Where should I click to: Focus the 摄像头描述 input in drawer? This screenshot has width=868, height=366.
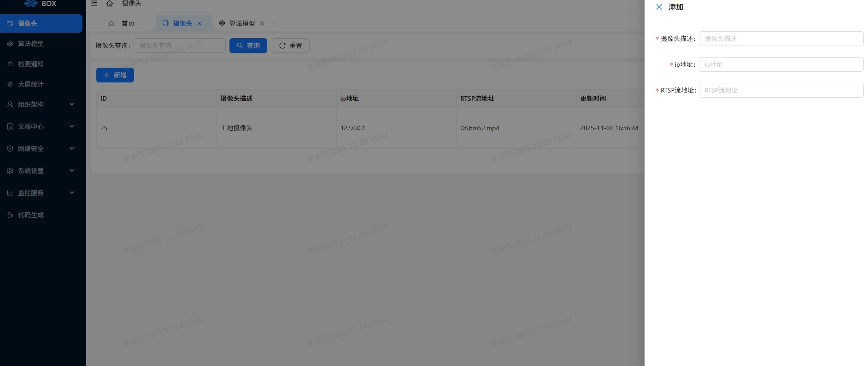[781, 39]
